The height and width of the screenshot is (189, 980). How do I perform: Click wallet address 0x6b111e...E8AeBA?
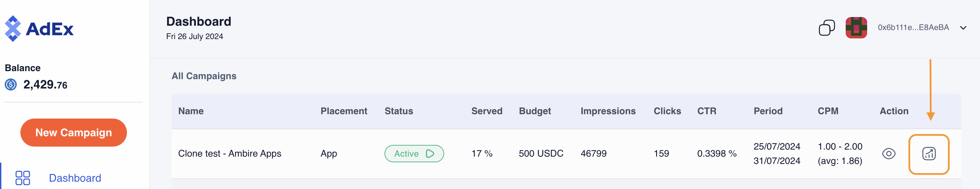913,27
